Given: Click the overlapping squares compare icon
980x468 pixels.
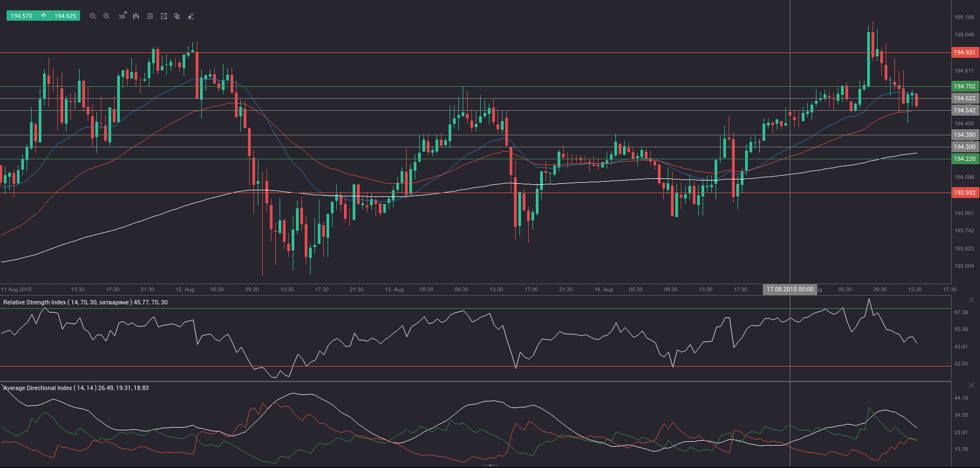Looking at the screenshot, I should point(177,16).
